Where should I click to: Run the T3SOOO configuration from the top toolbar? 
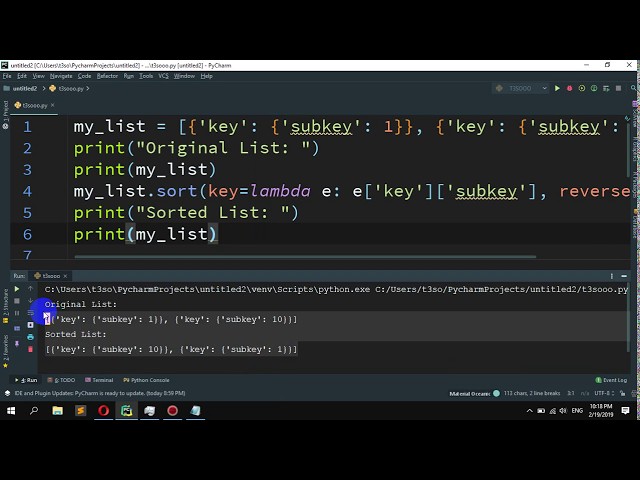tap(557, 88)
